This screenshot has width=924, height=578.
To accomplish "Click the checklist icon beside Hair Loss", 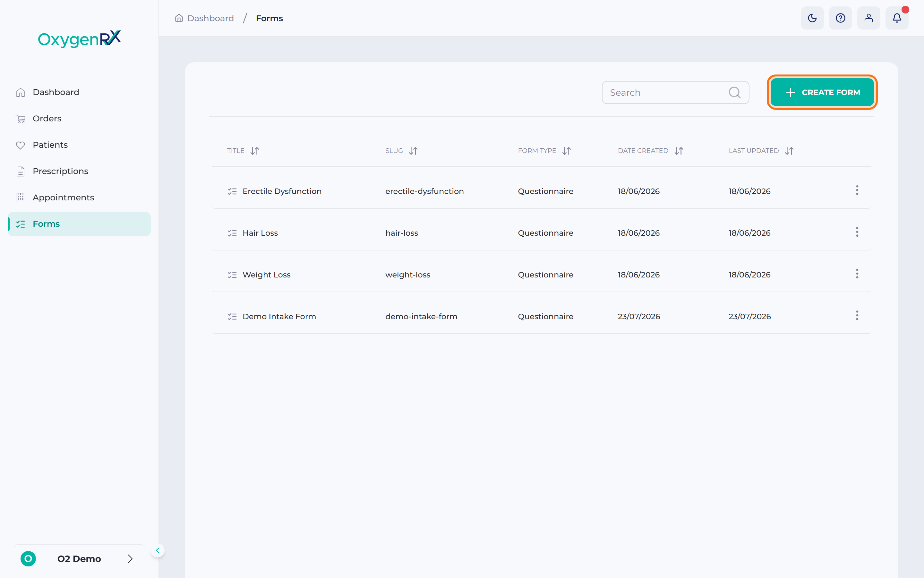I will (x=232, y=233).
